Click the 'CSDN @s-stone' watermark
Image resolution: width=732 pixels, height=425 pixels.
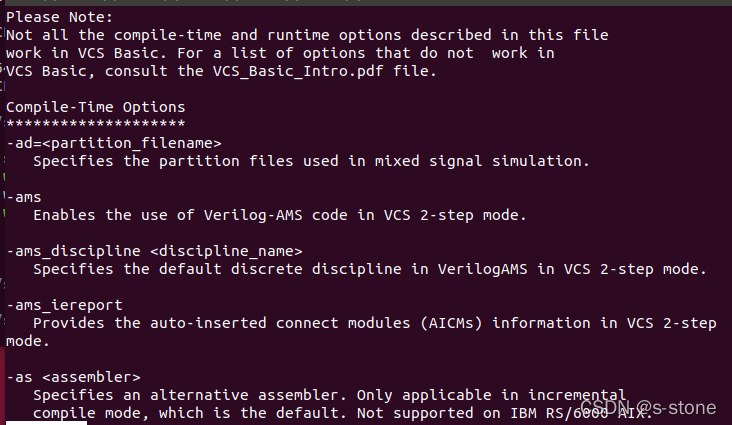648,408
